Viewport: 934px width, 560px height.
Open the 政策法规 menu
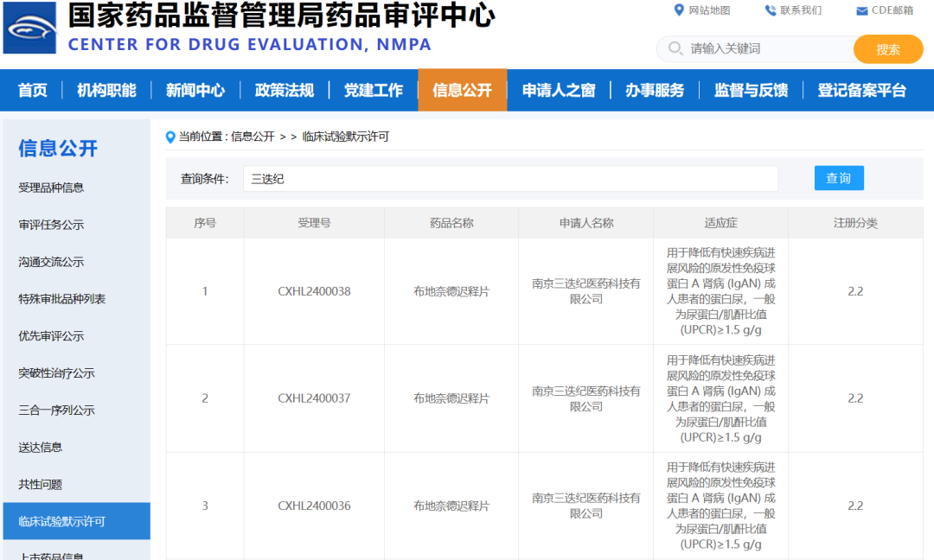(285, 89)
